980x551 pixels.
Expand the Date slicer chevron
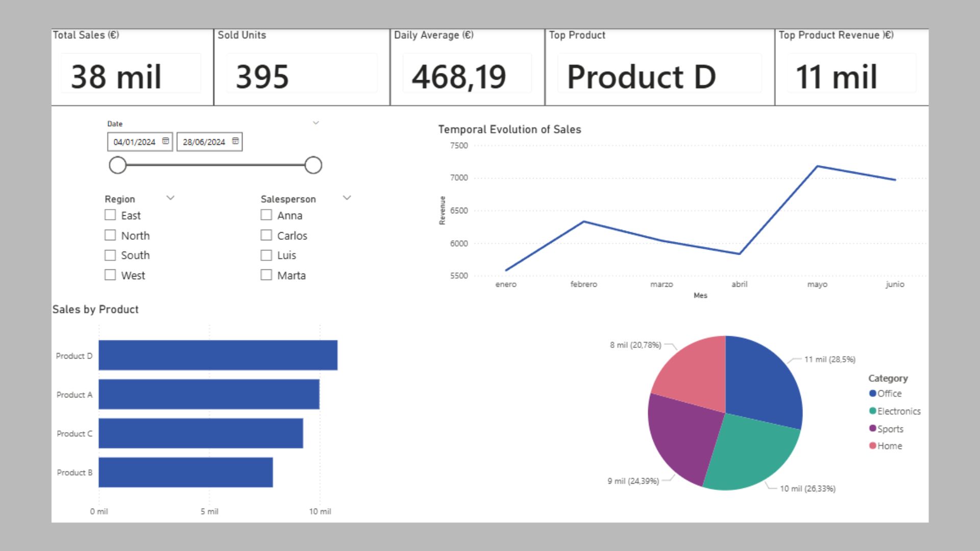[316, 123]
